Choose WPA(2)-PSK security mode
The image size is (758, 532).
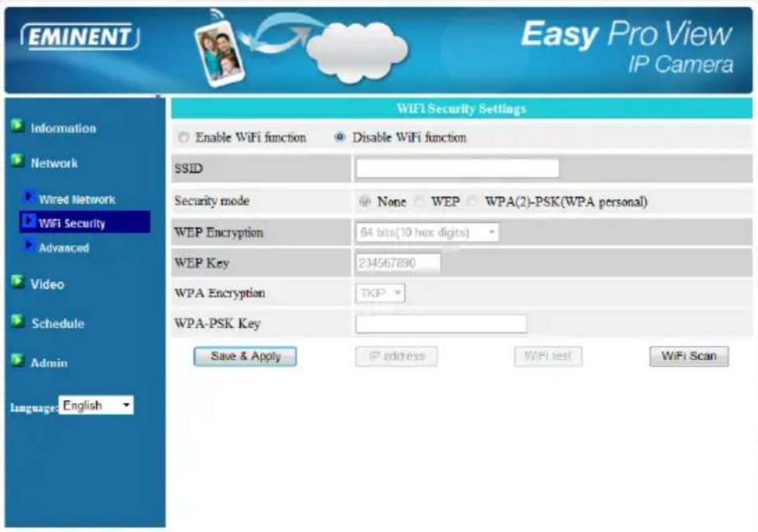(473, 201)
